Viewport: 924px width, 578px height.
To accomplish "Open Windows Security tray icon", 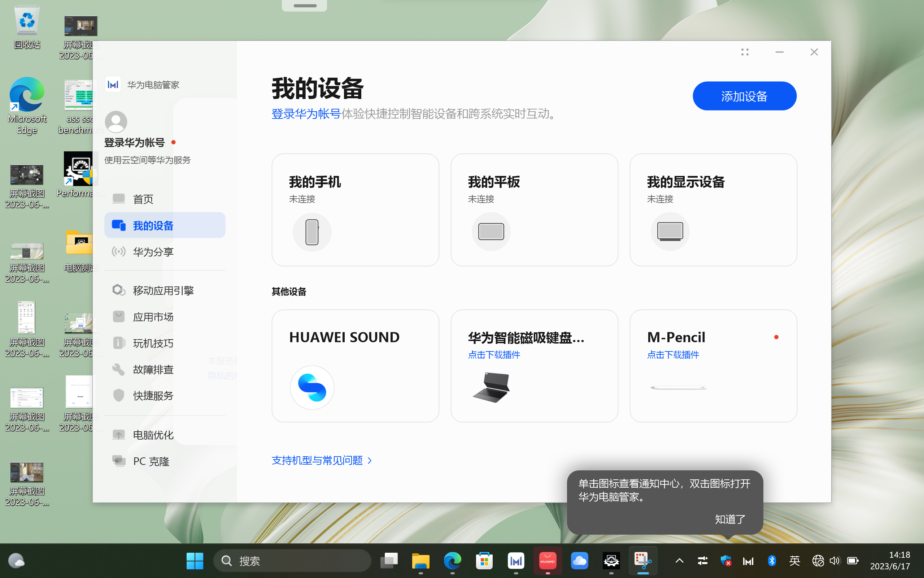I will [725, 561].
